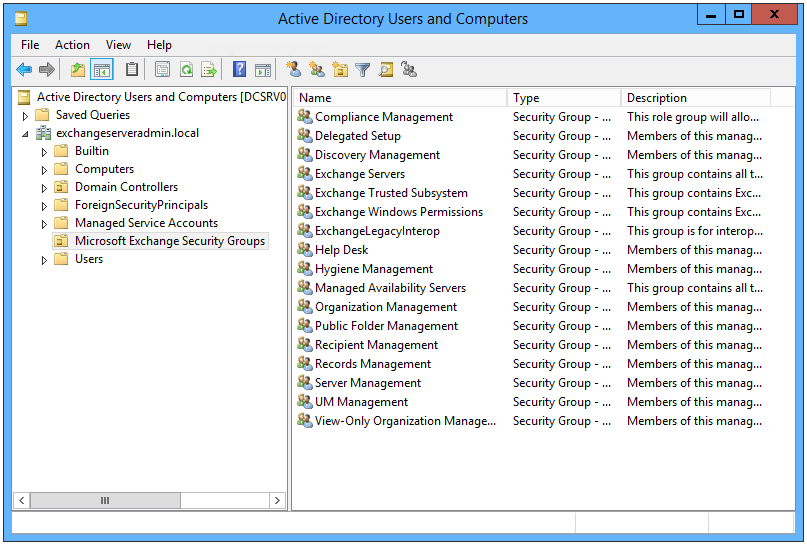The image size is (807, 545).
Task: Toggle the Show/Hide Action Pane icon
Action: 263,69
